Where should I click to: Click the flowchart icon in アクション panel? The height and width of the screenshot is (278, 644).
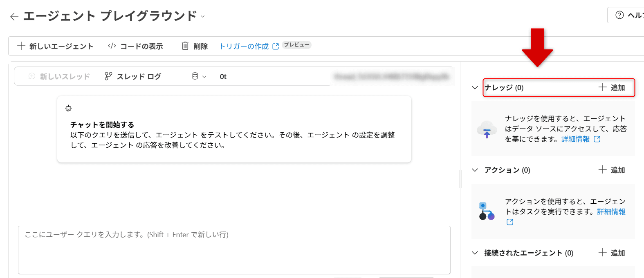(487, 211)
